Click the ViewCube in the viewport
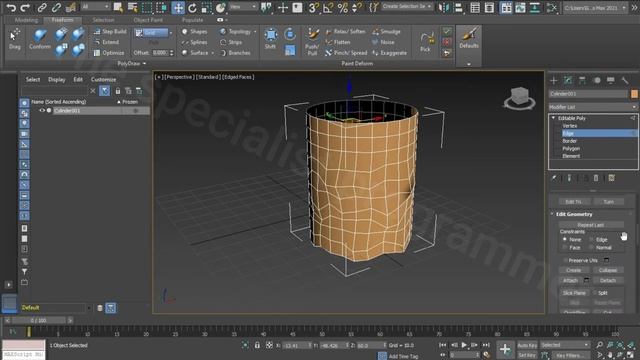This screenshot has width=640, height=360. (x=519, y=98)
